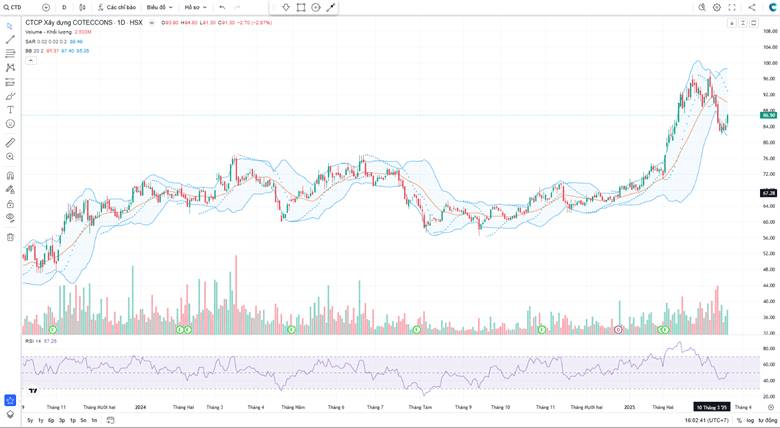Expand the Biểu đồ dropdown
Image resolution: width=780 pixels, height=428 pixels.
(160, 7)
